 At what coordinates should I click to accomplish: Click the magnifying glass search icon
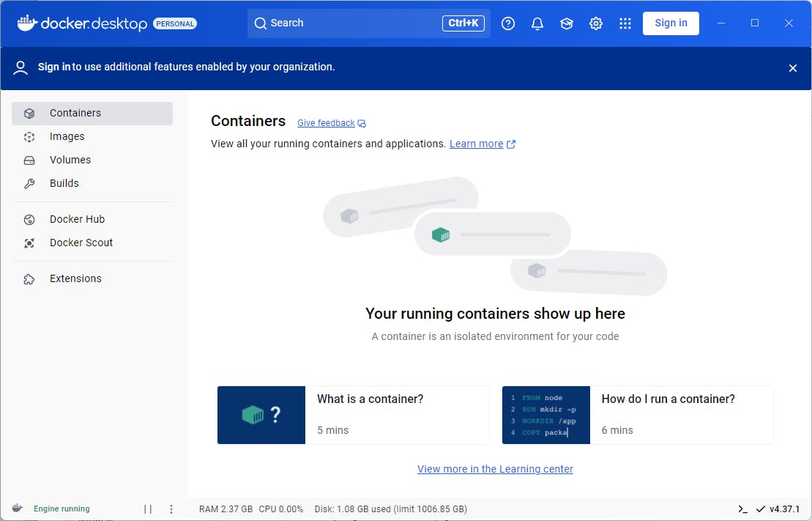(x=261, y=23)
